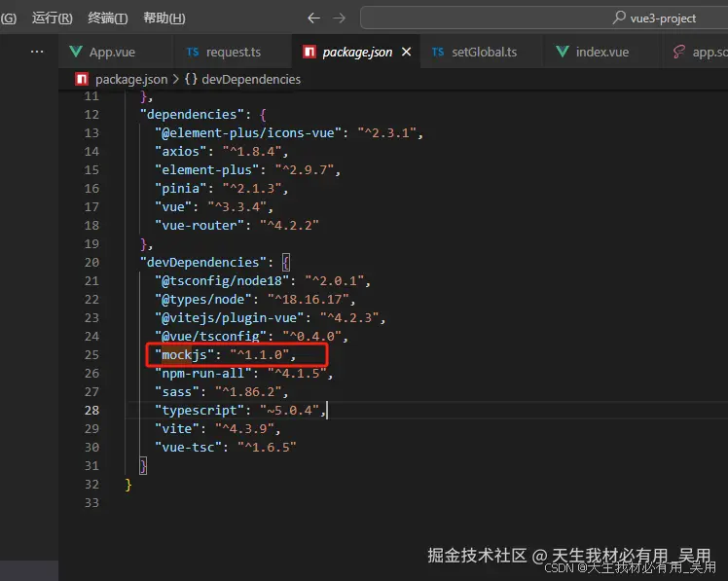Viewport: 728px width, 581px height.
Task: Go back with the left arrow
Action: coord(313,18)
